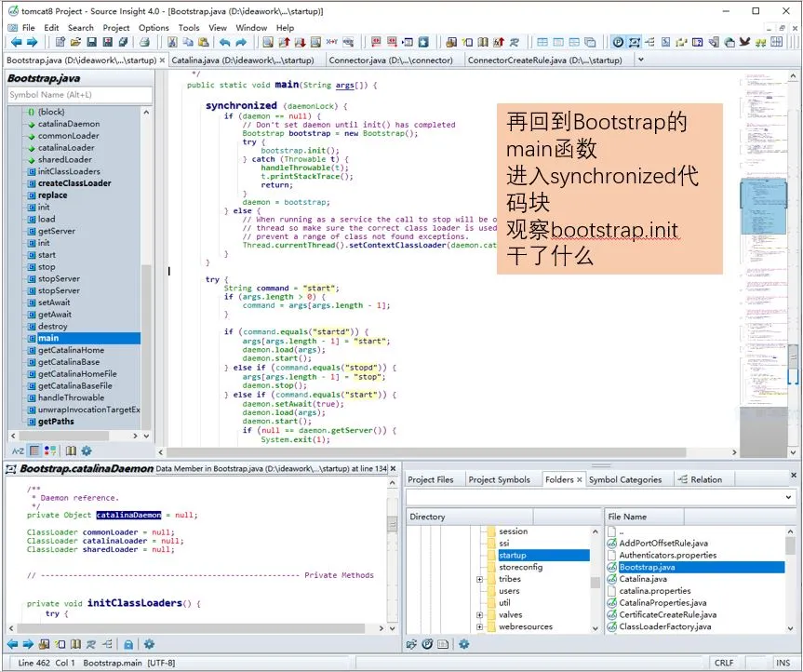Click the Open File folder icon
The image size is (803, 672).
75,42
